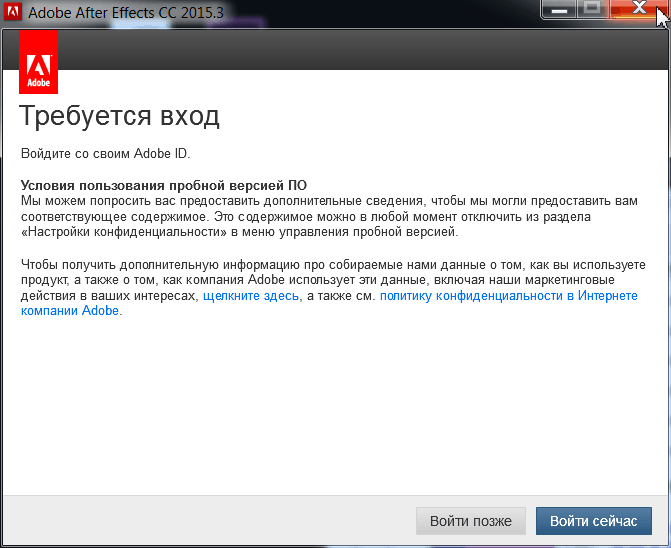Close the sign-in dialog window
This screenshot has height=548, width=671.
pyautogui.click(x=639, y=9)
